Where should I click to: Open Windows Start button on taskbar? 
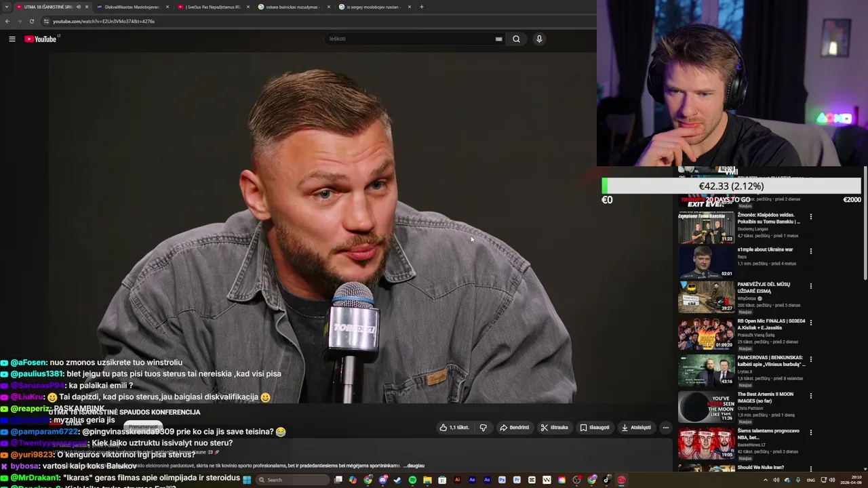(247, 480)
